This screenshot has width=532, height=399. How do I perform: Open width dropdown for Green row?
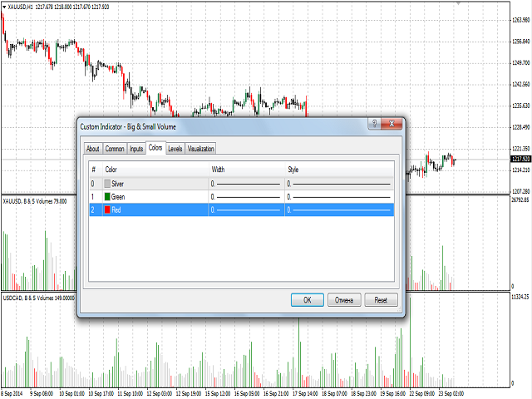tap(248, 197)
